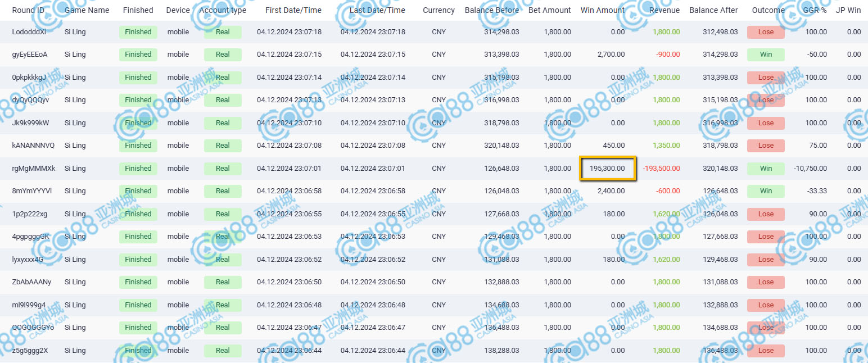Image resolution: width=868 pixels, height=363 pixels.
Task: Click the Finished badge for round ZbAbAAANy
Action: (x=138, y=282)
